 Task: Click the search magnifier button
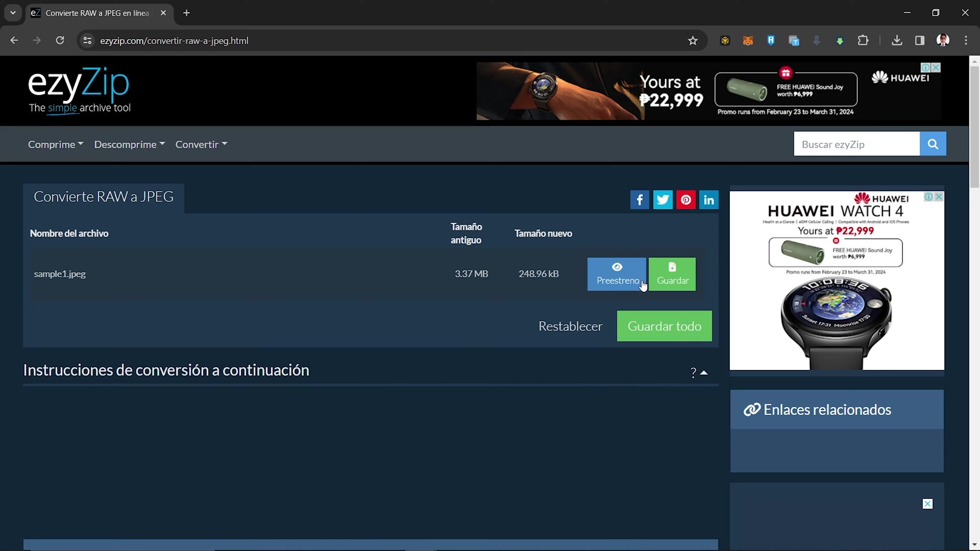tap(933, 144)
